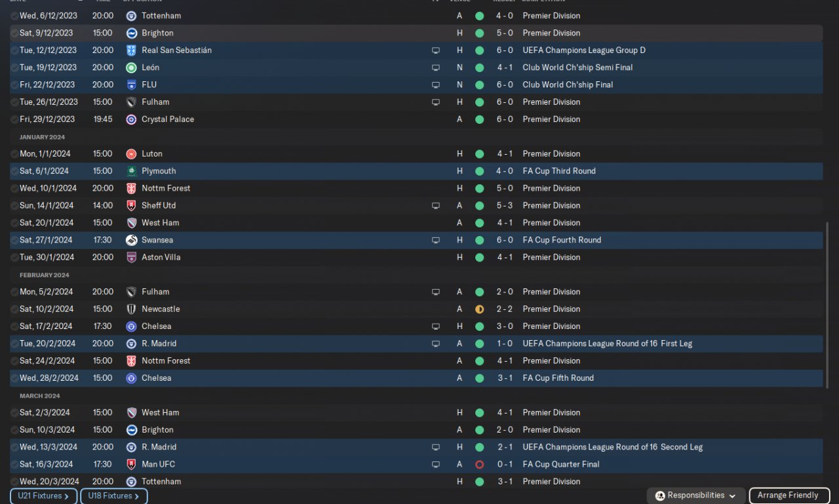Viewport: 839px width, 504px height.
Task: Click the TV icon on León fixture row
Action: pos(435,68)
